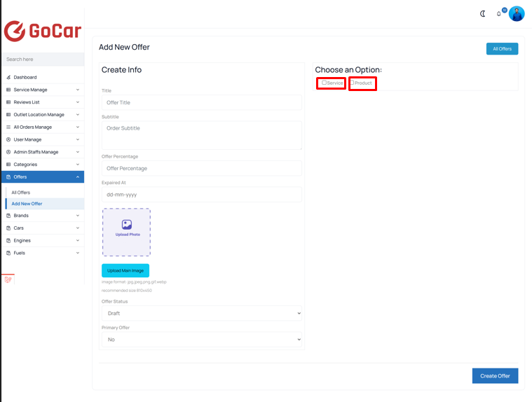Image resolution: width=532 pixels, height=402 pixels.
Task: Open the notifications bell
Action: (x=498, y=14)
